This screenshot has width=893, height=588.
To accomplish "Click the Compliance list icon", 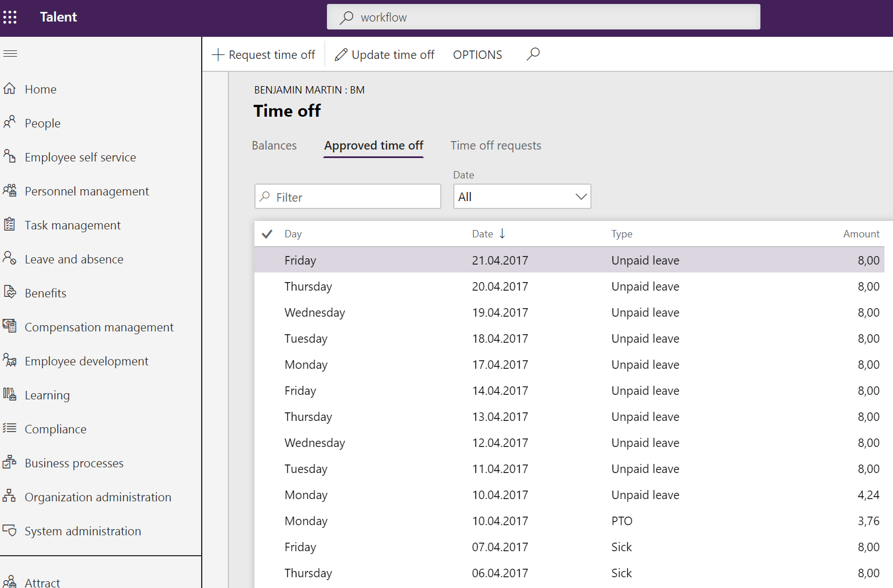I will (x=10, y=428).
